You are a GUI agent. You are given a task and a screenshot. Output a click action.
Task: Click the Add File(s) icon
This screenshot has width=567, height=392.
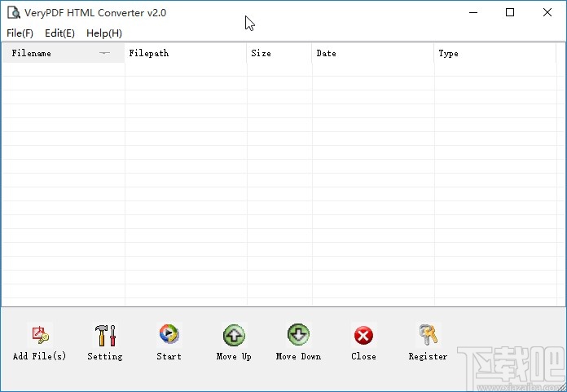40,335
